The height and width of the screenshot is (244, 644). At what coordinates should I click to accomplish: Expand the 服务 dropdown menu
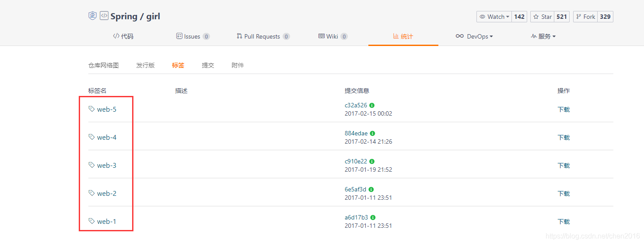[543, 36]
